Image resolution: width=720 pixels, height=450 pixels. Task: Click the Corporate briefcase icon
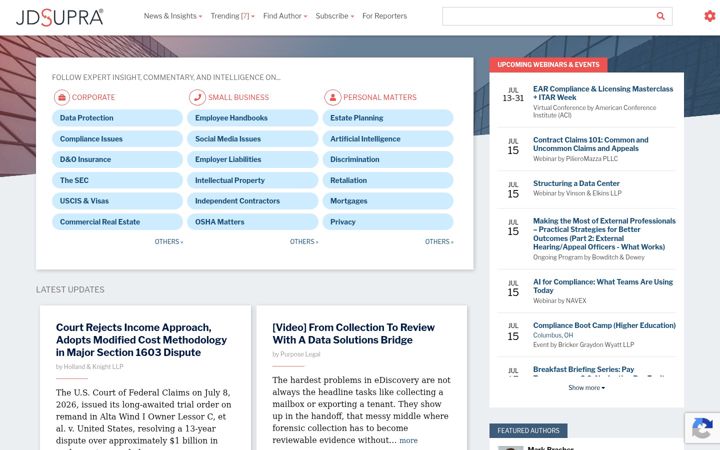click(x=62, y=97)
